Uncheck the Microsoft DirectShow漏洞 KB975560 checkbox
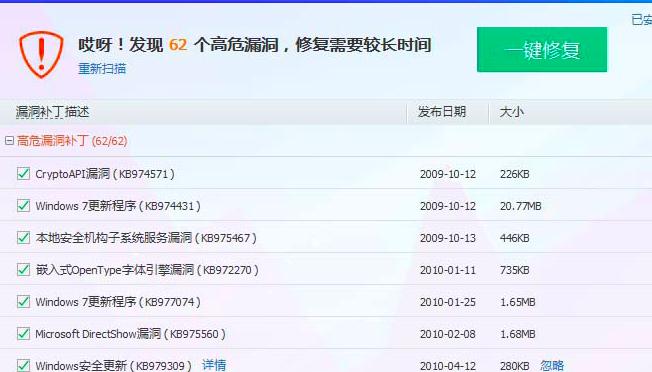This screenshot has height=372, width=652. (x=23, y=334)
